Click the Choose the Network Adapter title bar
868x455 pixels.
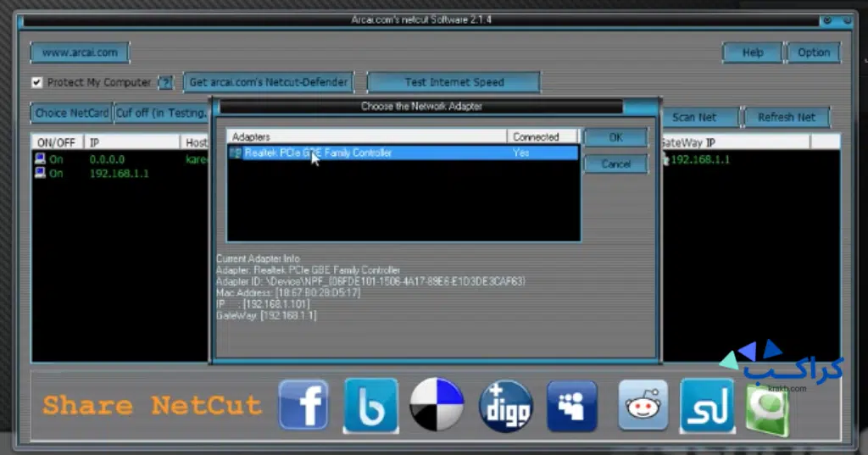coord(420,106)
